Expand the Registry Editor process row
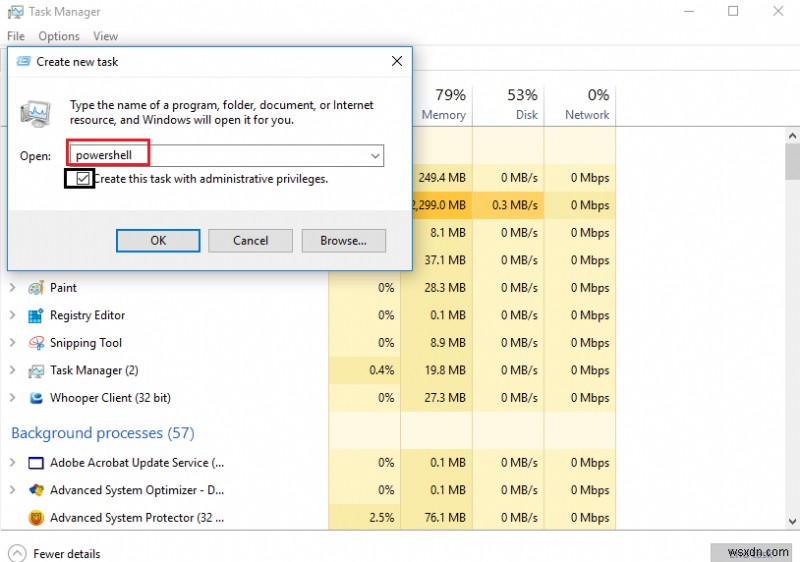The image size is (800, 562). [x=13, y=315]
